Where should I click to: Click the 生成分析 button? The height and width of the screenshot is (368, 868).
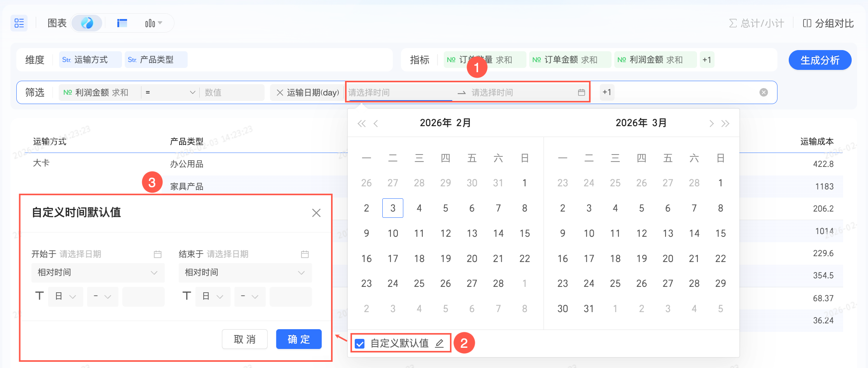click(x=820, y=60)
